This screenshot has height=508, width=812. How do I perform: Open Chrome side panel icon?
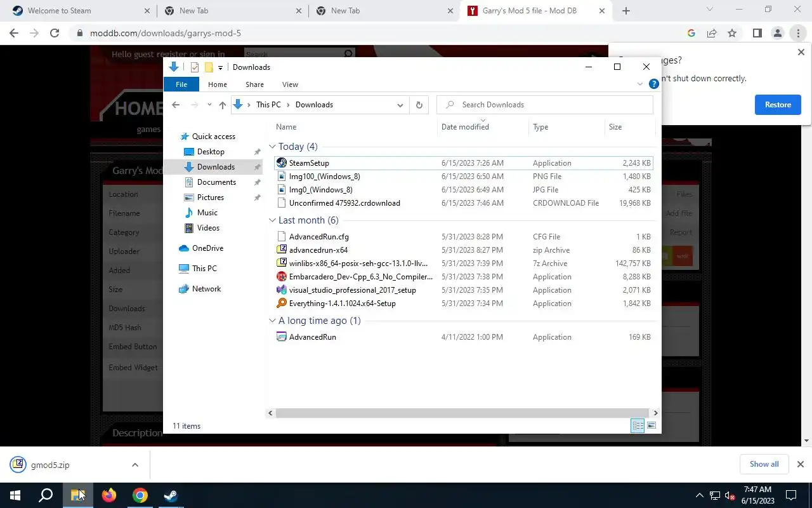point(757,33)
